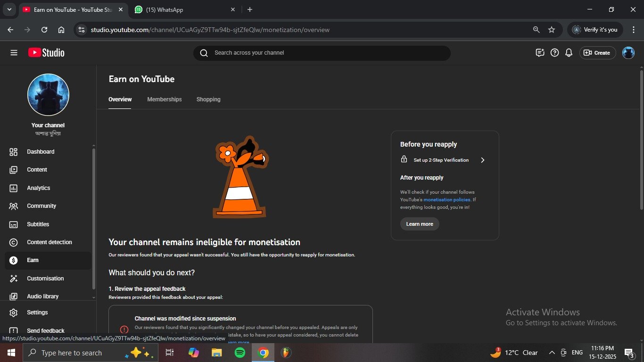
Task: Click the YouTube Studio logo
Action: [x=46, y=53]
